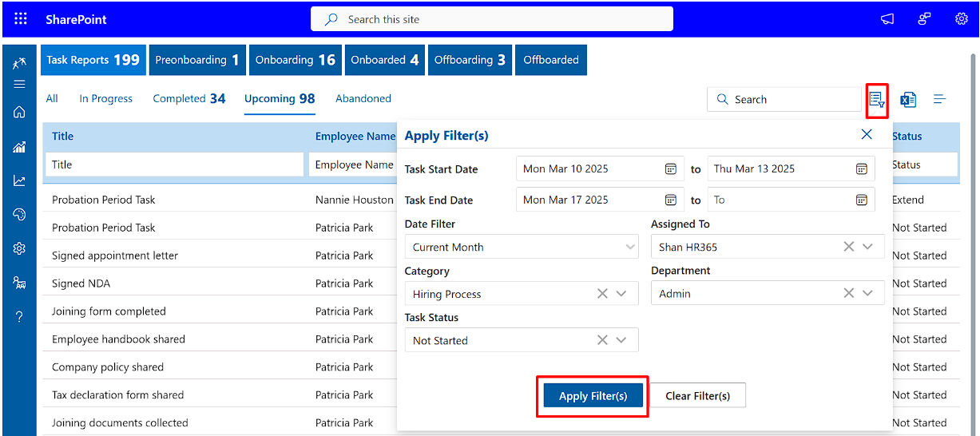Open the settings gear in the top bar
Screen dimensions: 980x436
click(962, 19)
